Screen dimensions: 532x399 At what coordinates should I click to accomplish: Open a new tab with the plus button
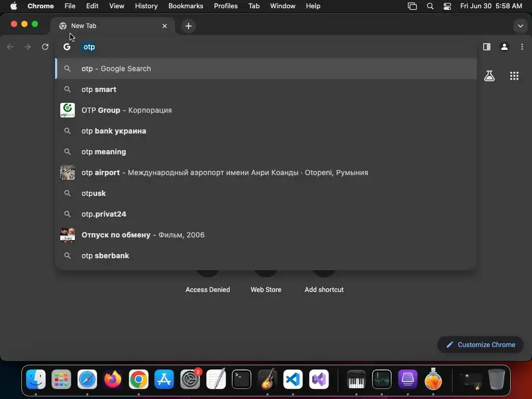(188, 26)
